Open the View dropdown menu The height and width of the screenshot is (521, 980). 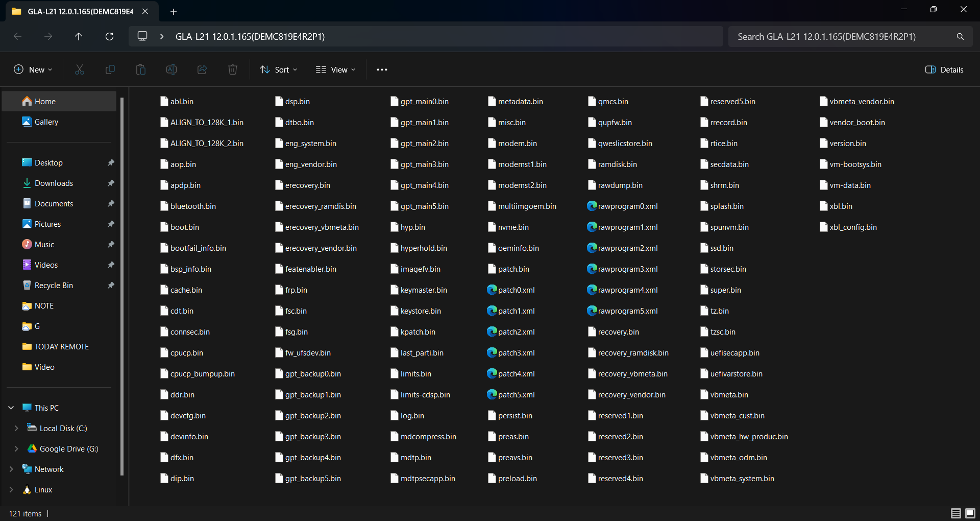[335, 69]
